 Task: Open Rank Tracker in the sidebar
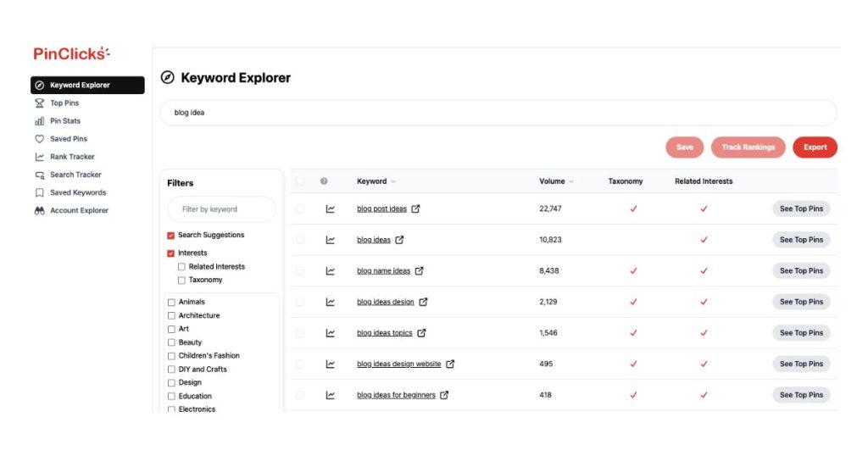pyautogui.click(x=72, y=157)
